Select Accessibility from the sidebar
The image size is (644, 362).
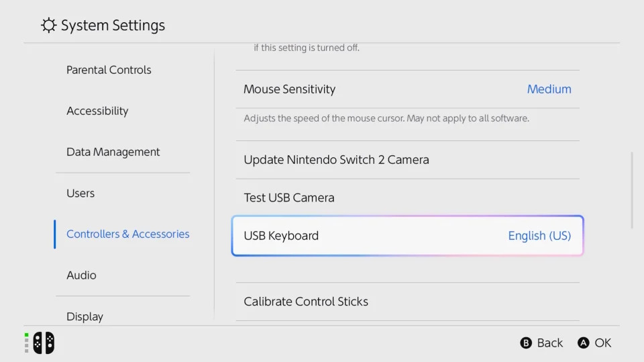pyautogui.click(x=97, y=111)
